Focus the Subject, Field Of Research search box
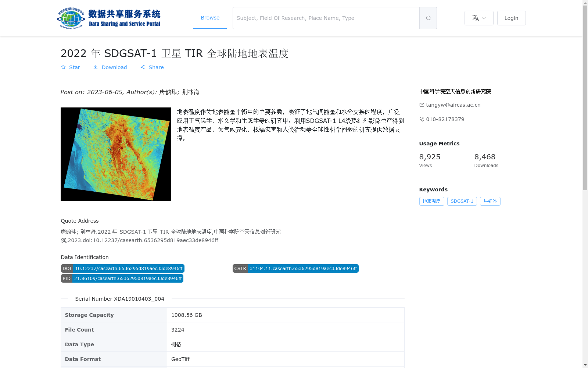The width and height of the screenshot is (588, 368). pyautogui.click(x=326, y=18)
